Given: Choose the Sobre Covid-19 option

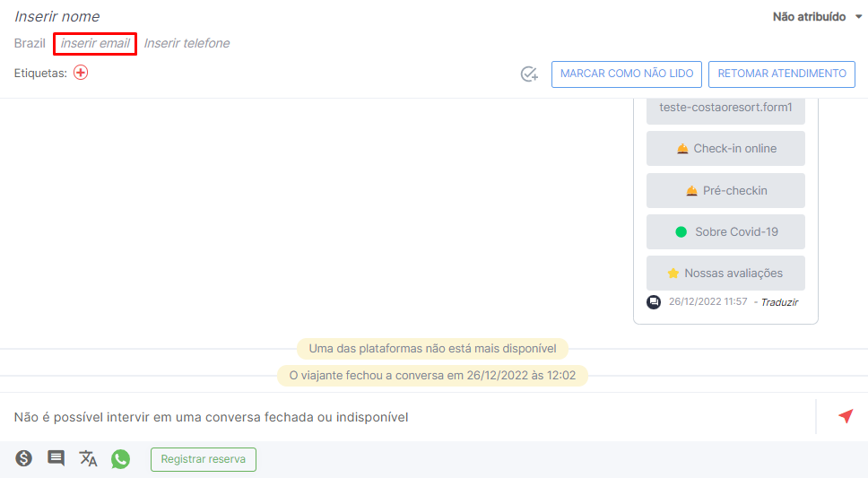Looking at the screenshot, I should (x=725, y=231).
